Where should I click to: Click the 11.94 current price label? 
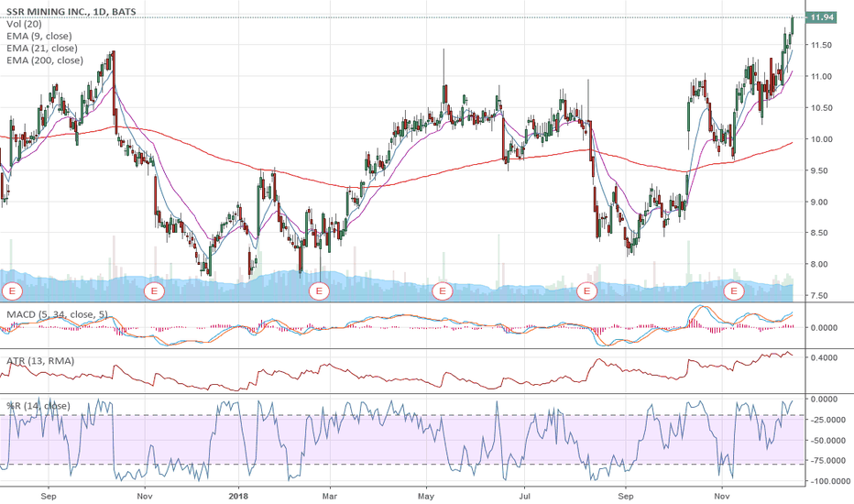822,17
